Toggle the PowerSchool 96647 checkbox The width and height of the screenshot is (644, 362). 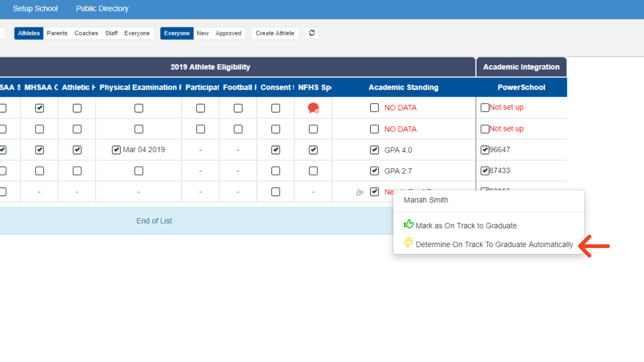[485, 150]
